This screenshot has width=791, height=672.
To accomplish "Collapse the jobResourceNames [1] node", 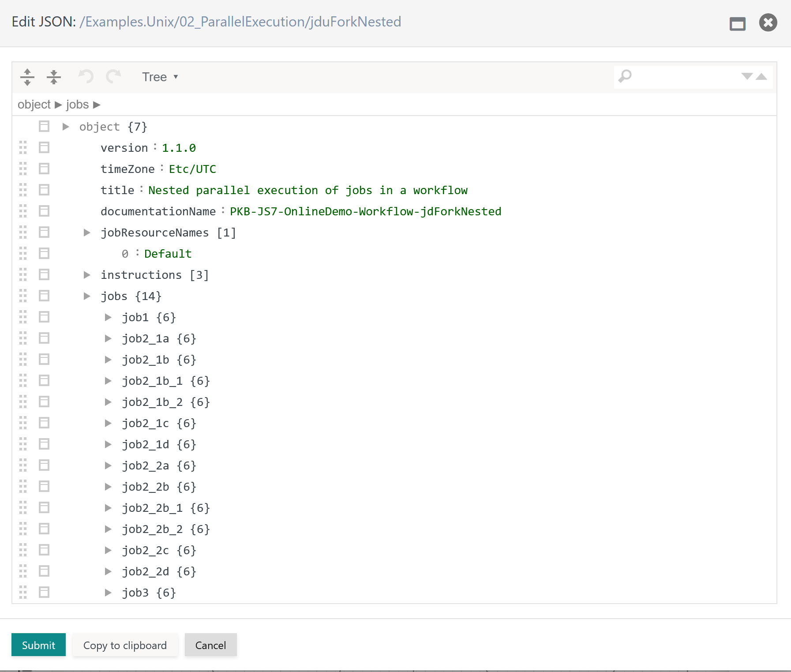I will click(87, 233).
